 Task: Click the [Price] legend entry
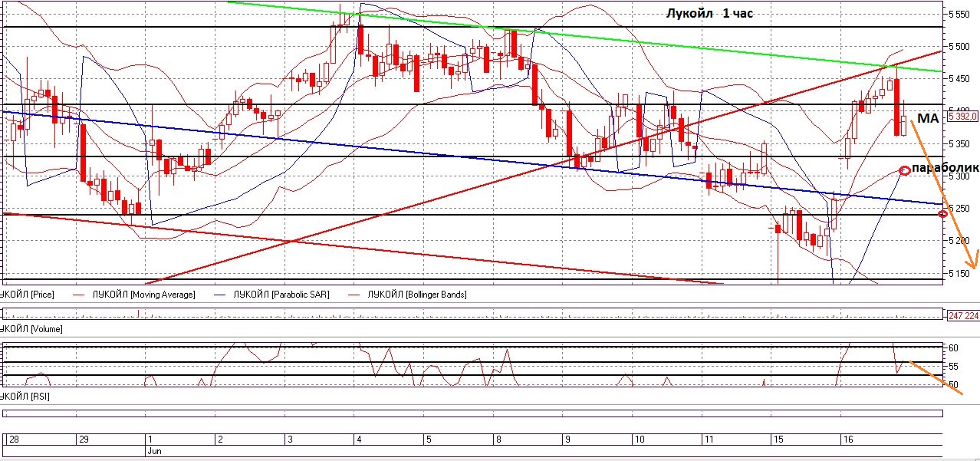(28, 295)
